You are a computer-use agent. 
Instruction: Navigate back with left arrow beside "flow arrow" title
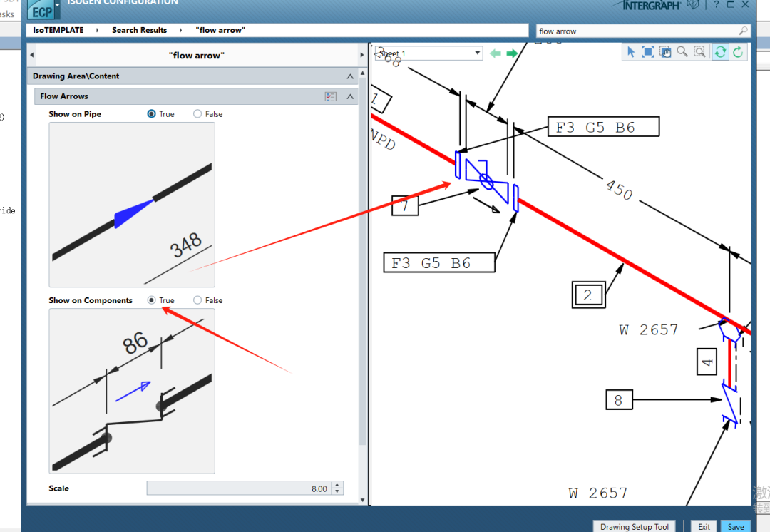click(32, 55)
